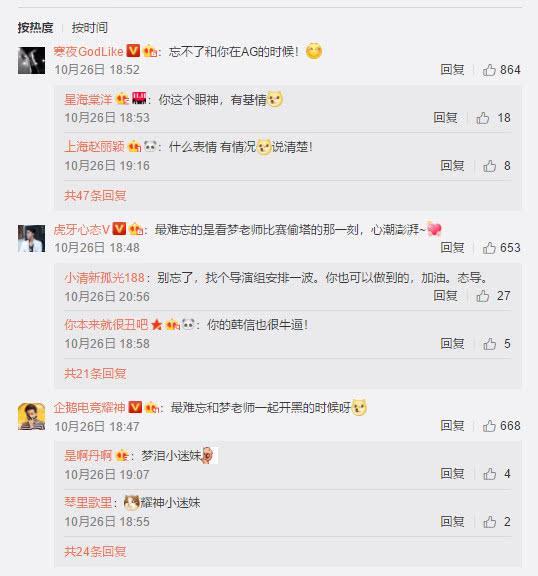The height and width of the screenshot is (576, 538).
Task: Click verified V badge next to 寒夜GodLike
Action: pos(133,51)
